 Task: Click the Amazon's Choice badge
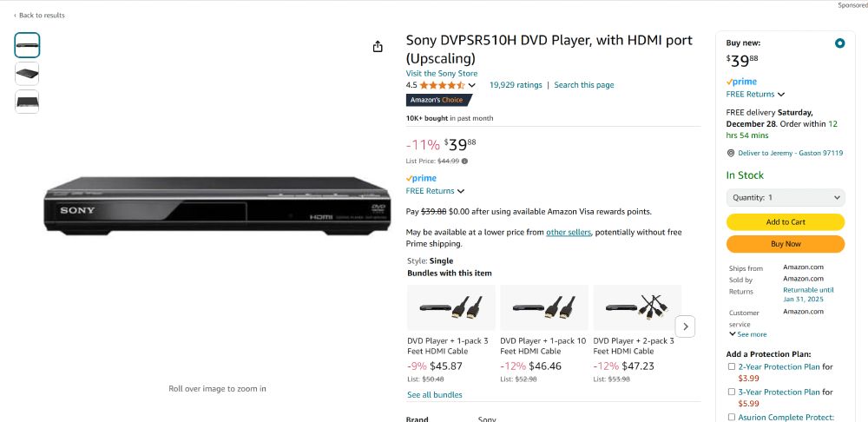439,100
